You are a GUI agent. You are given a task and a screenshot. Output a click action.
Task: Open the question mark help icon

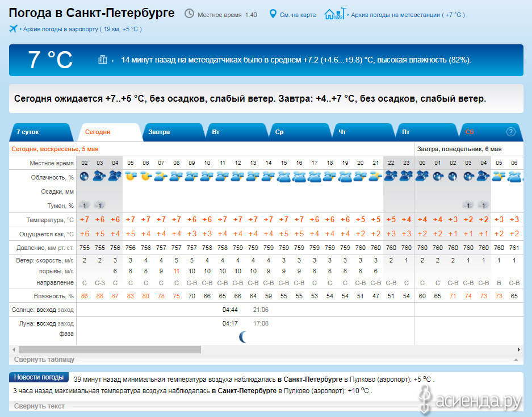point(510,132)
